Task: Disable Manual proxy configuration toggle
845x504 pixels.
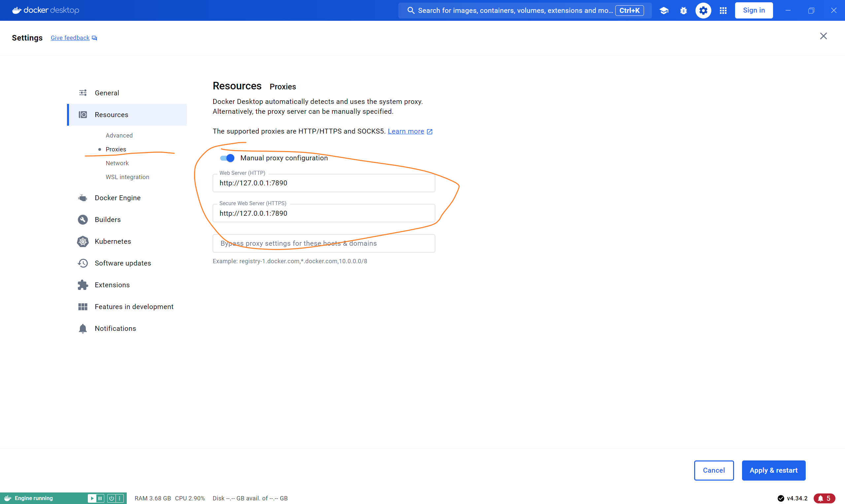Action: 227,158
